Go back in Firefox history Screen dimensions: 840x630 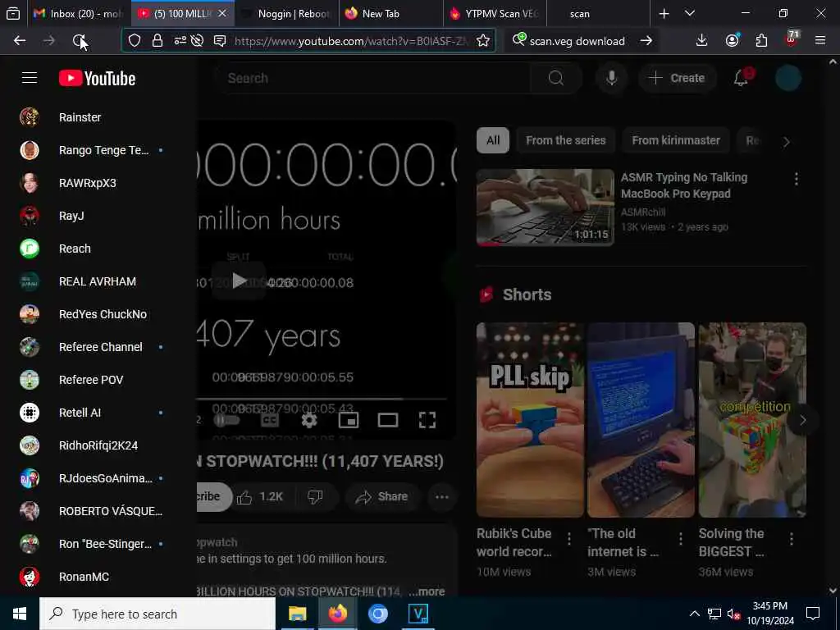click(20, 40)
